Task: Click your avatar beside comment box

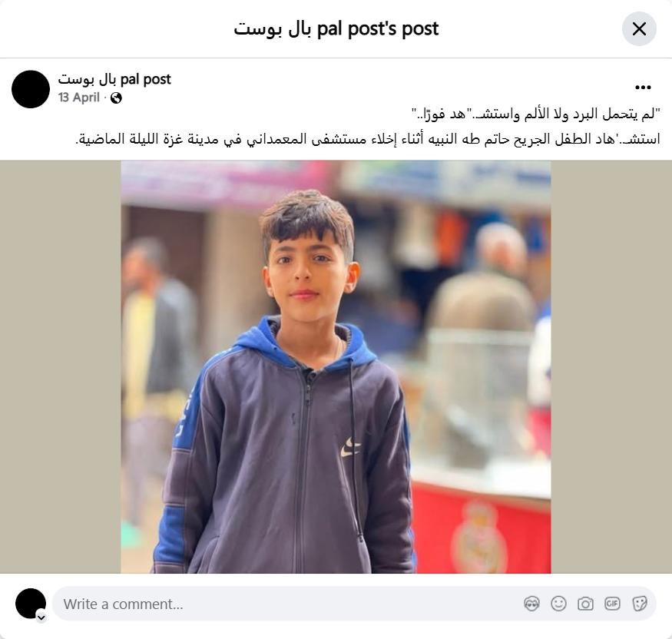Action: pos(31,604)
